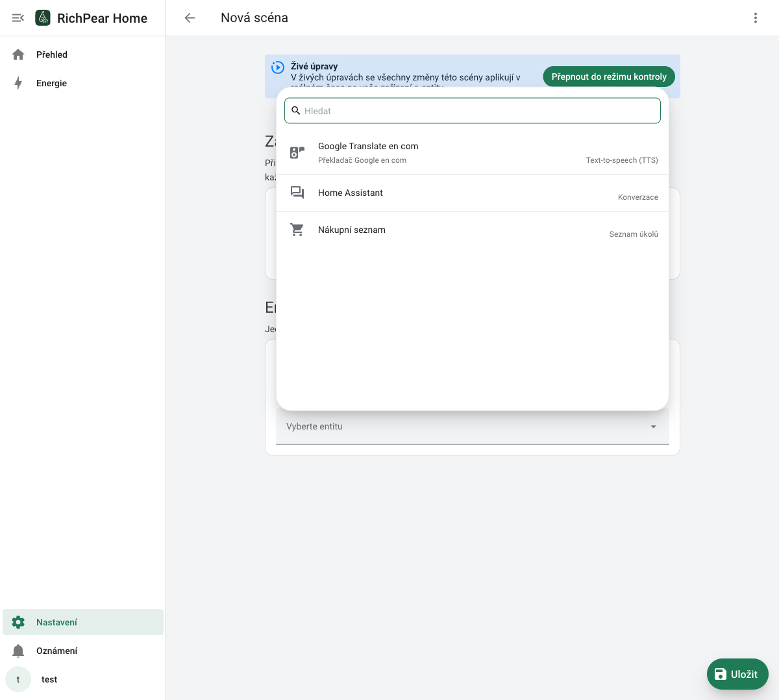This screenshot has width=779, height=700.
Task: Open the Vyberte entitu dropdown
Action: 473,426
